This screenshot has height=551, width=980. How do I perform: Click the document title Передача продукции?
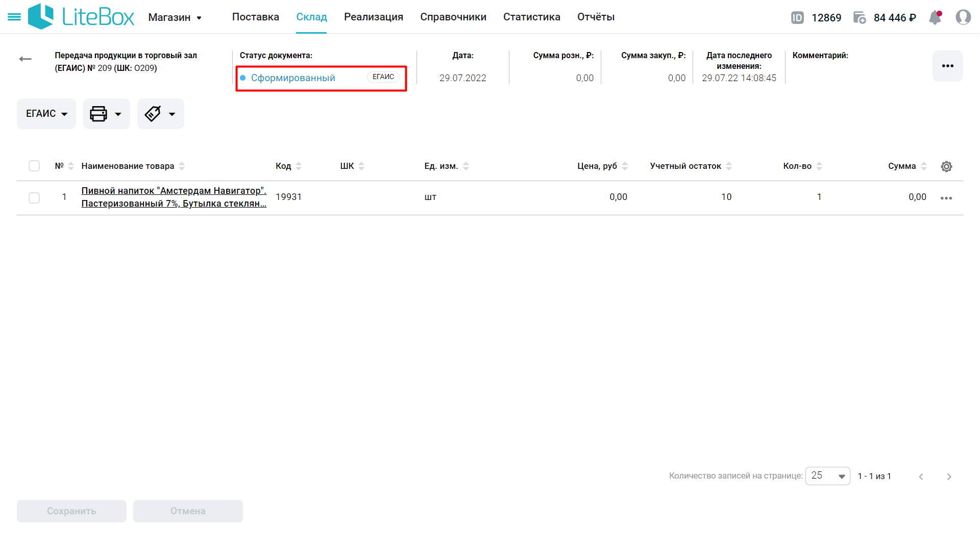pos(126,62)
